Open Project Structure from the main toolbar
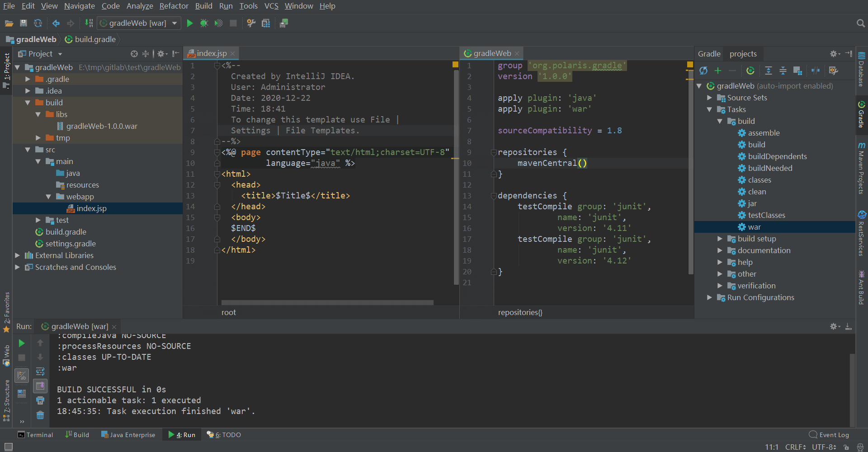The height and width of the screenshot is (452, 868). click(266, 23)
